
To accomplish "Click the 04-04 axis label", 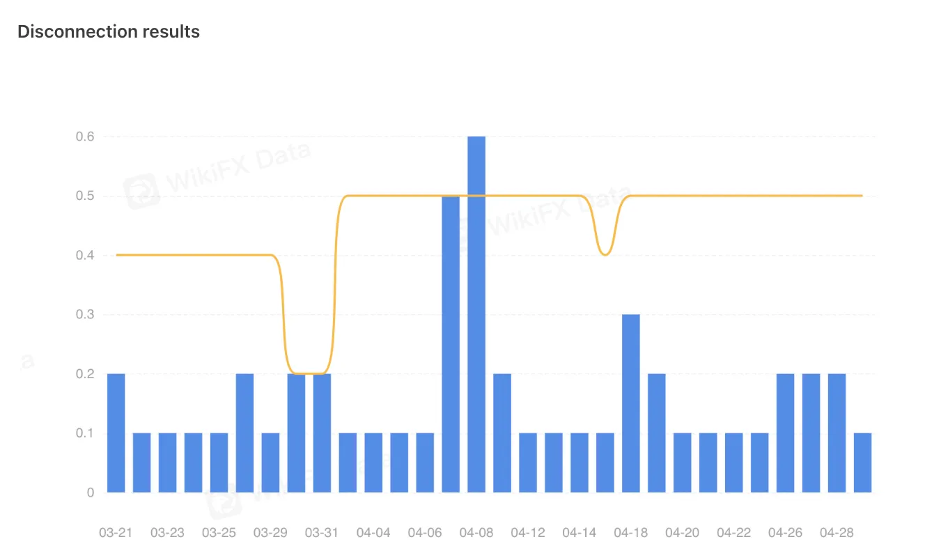I will pos(373,533).
